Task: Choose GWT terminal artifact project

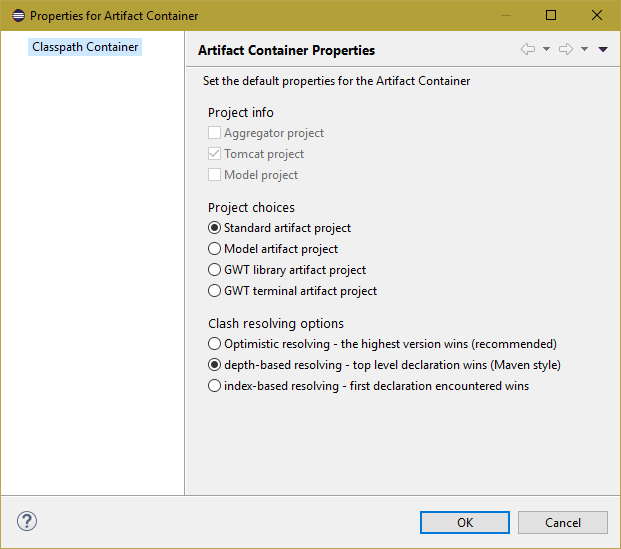Action: (214, 291)
